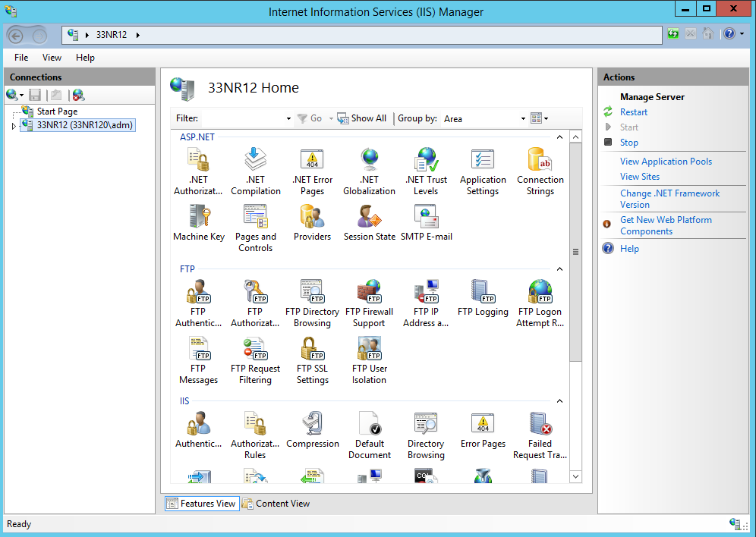Open Default Document feature
This screenshot has height=537, width=756.
click(370, 435)
